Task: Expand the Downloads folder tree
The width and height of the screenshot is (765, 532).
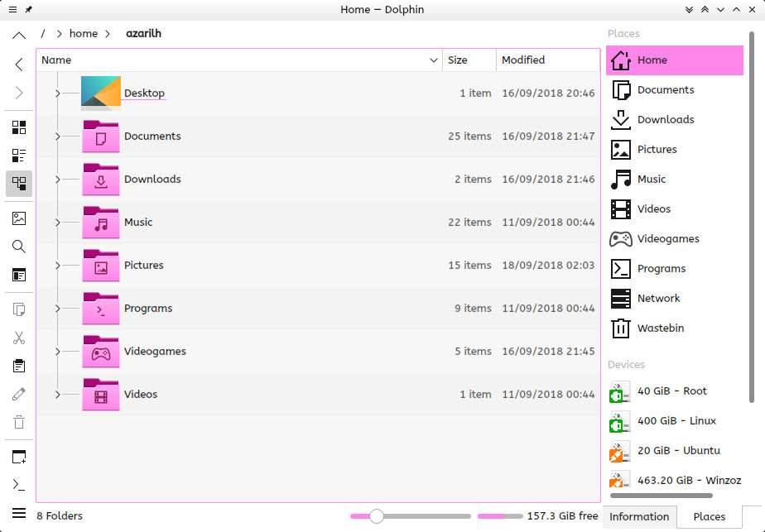Action: (x=58, y=180)
